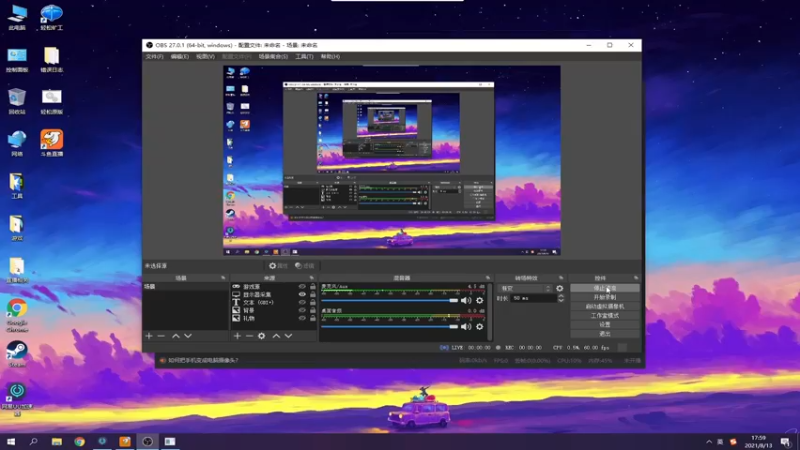
Task: Move source down in sources list
Action: pyautogui.click(x=288, y=336)
